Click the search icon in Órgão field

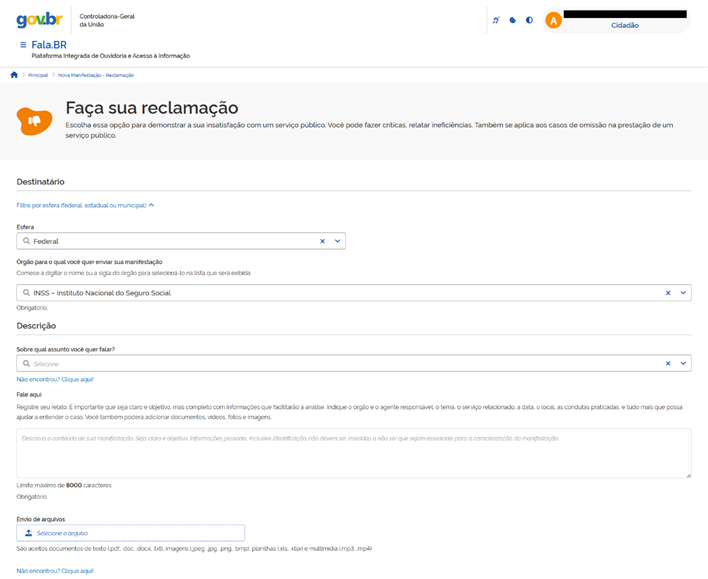pyautogui.click(x=26, y=293)
